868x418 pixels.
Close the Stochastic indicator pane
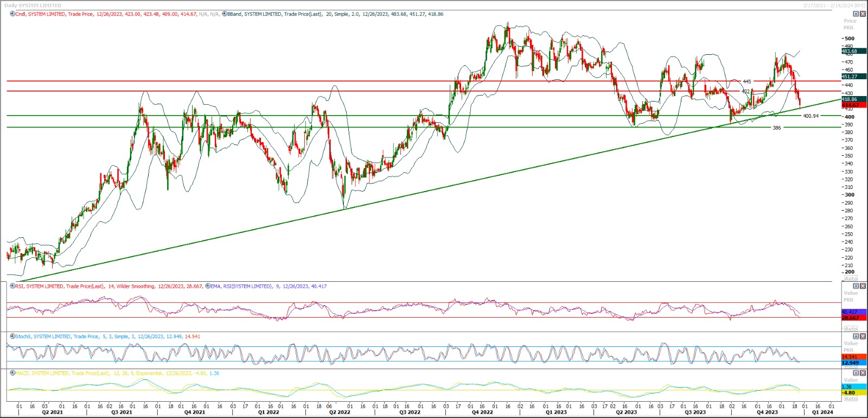pos(863,337)
